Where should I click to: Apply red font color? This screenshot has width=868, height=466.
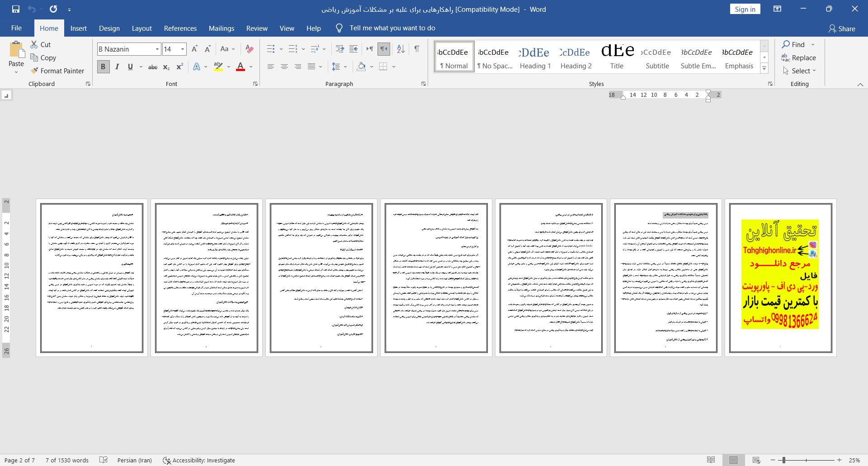coord(241,67)
